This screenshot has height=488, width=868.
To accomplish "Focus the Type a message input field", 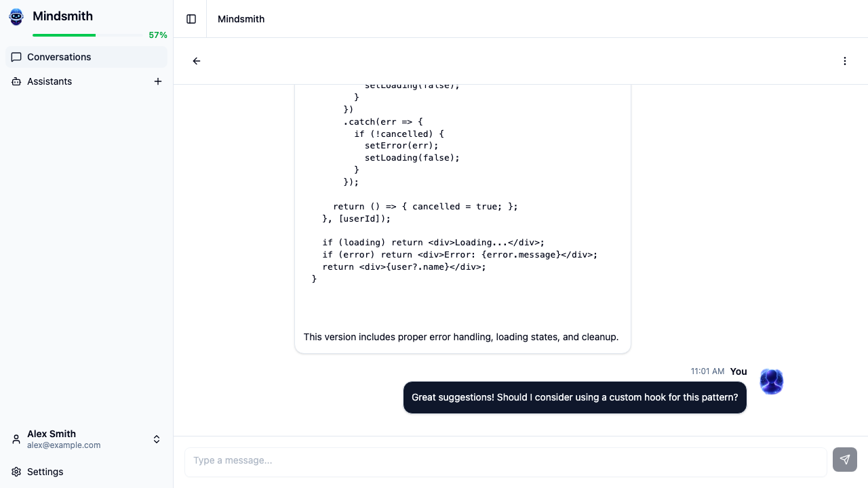I will coord(505,462).
